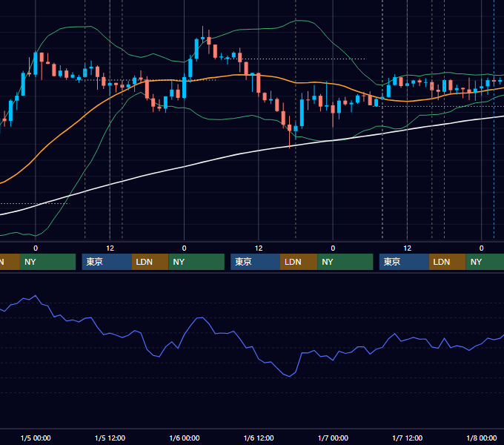Click the 1/8 00:00 date label
Viewport: 504px width, 445px height.
coord(482,438)
